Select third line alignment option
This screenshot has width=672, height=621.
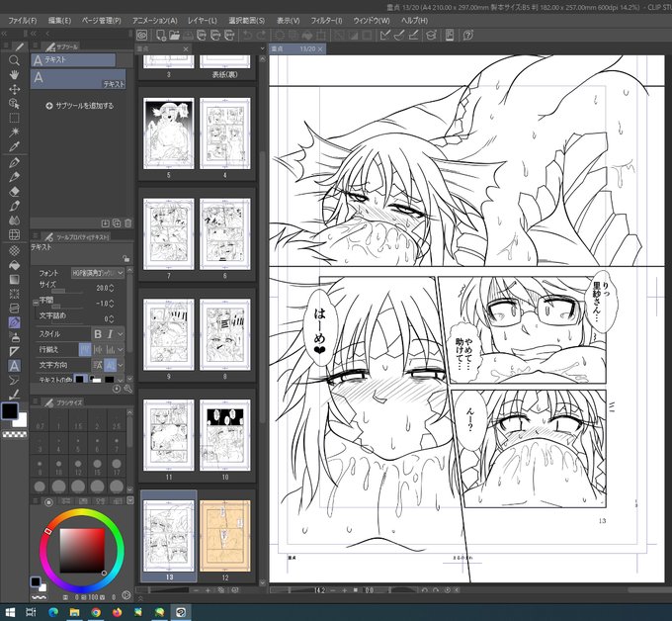[110, 349]
